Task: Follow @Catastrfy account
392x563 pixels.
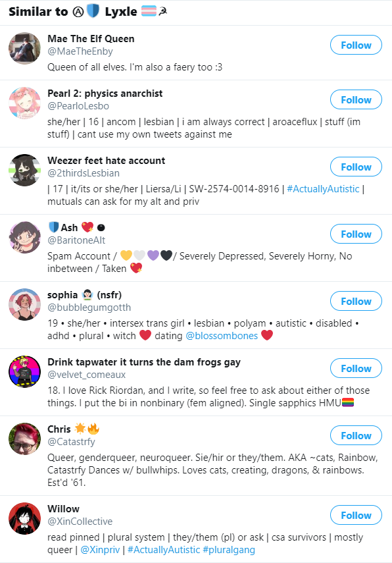Action: [356, 435]
